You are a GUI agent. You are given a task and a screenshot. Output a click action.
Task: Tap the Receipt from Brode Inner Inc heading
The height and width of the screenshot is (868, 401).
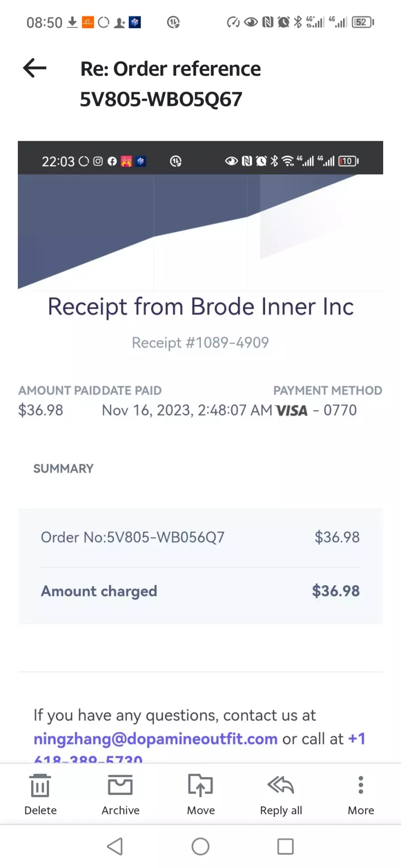[x=200, y=307]
